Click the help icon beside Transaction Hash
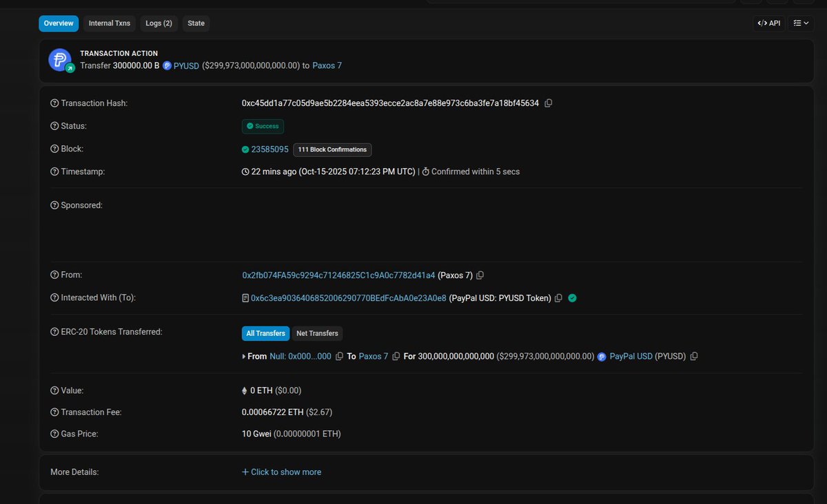 point(54,103)
